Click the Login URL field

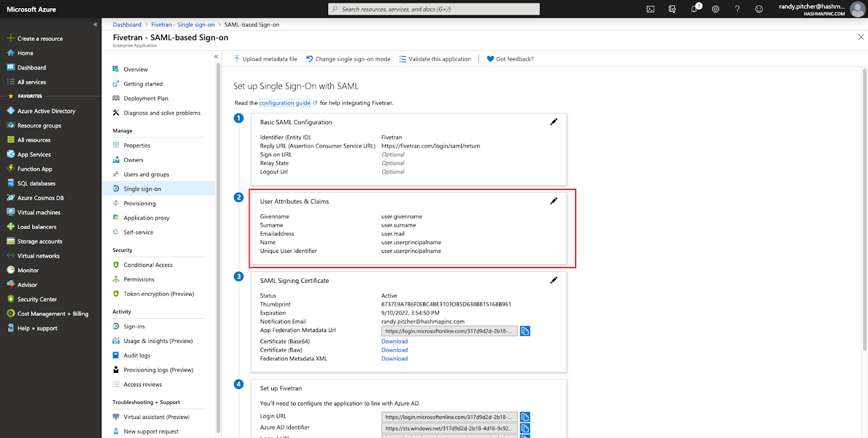tap(449, 417)
